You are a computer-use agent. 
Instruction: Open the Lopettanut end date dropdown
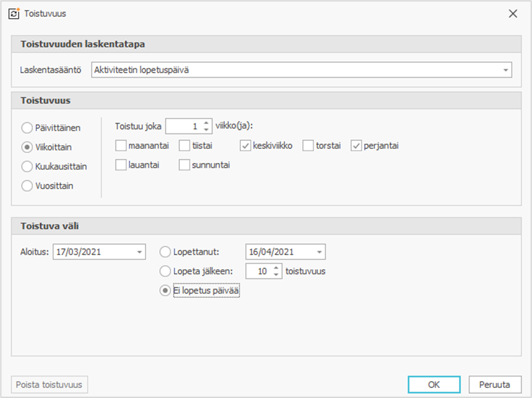click(x=319, y=252)
